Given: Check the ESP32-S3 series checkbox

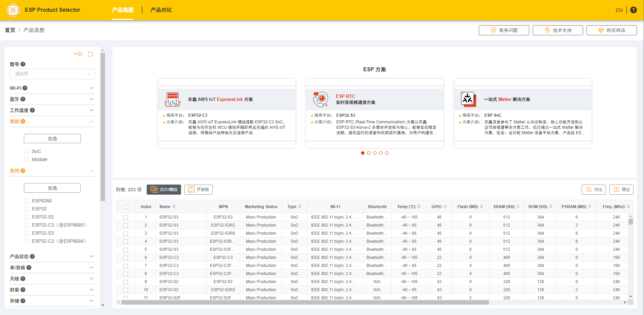Looking at the screenshot, I should point(26,233).
